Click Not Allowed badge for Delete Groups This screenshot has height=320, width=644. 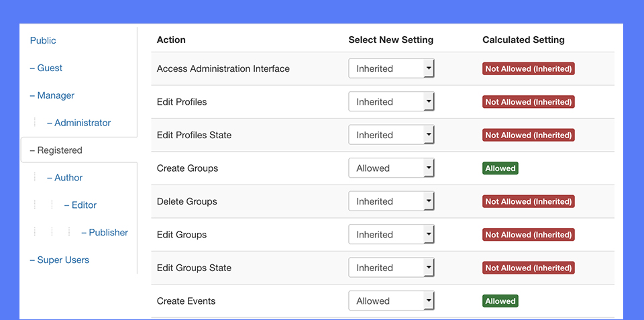(528, 201)
